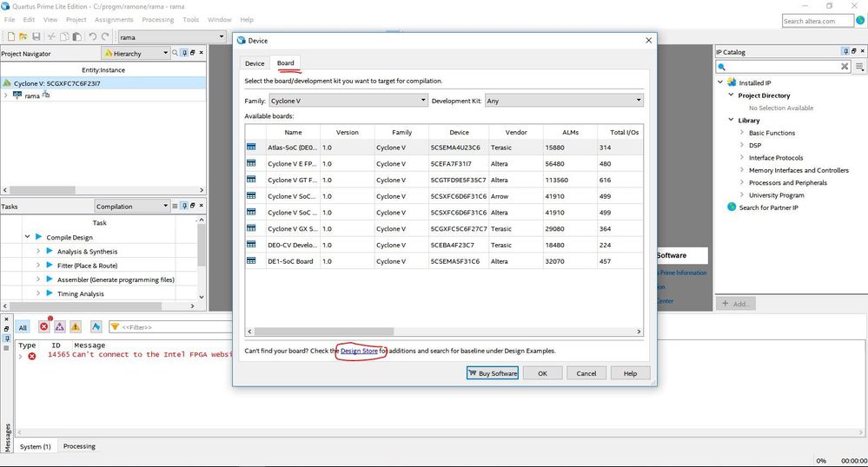The height and width of the screenshot is (467, 868).
Task: Open the rama project dropdown in toolbar
Action: click(172, 37)
